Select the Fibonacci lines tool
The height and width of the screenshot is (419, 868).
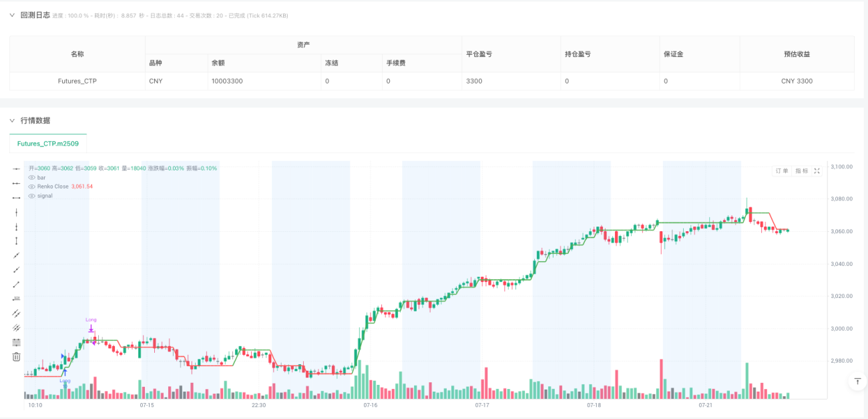(x=16, y=342)
